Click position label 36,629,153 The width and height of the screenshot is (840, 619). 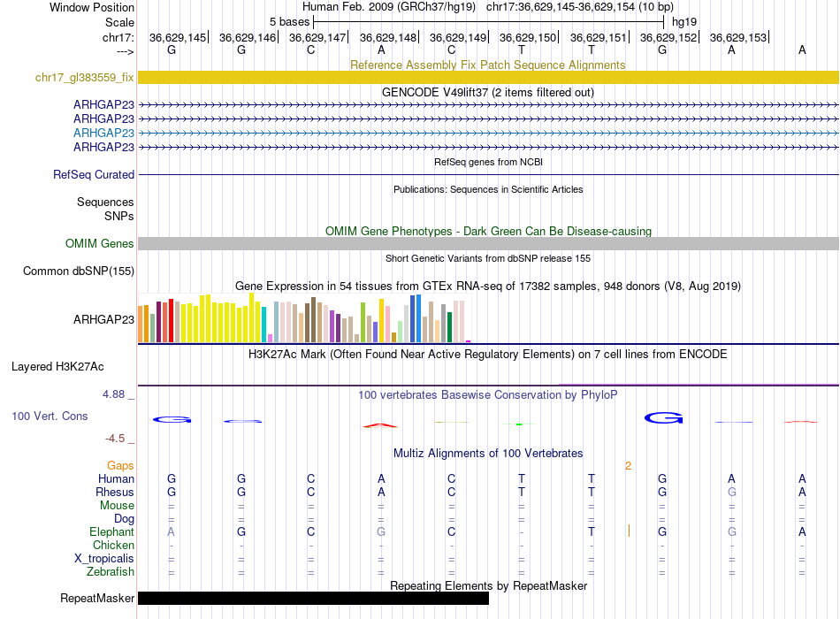pos(738,37)
